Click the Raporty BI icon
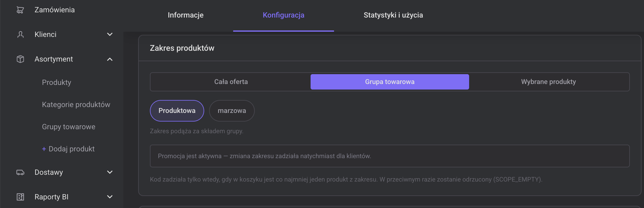The image size is (644, 208). tap(20, 197)
